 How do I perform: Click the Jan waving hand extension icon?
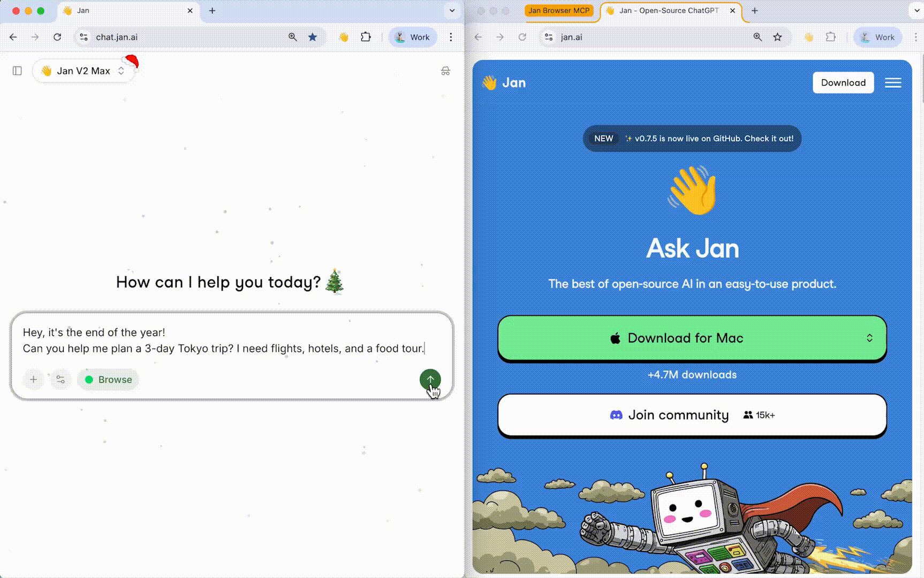tap(344, 37)
